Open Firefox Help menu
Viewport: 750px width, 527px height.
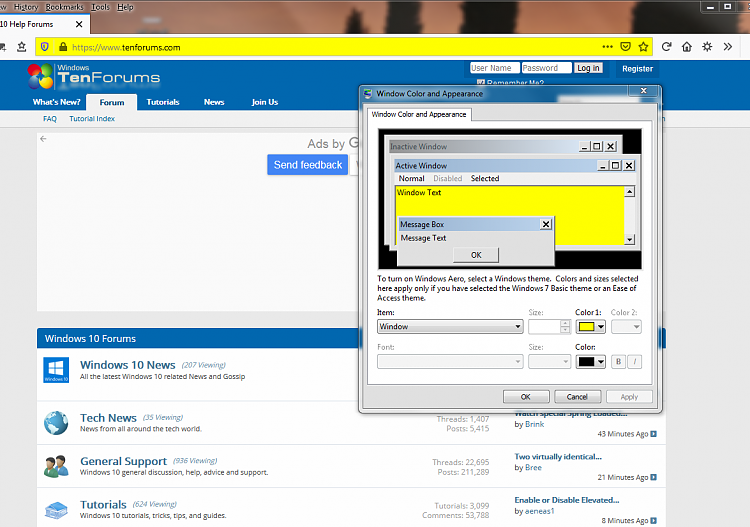[125, 7]
